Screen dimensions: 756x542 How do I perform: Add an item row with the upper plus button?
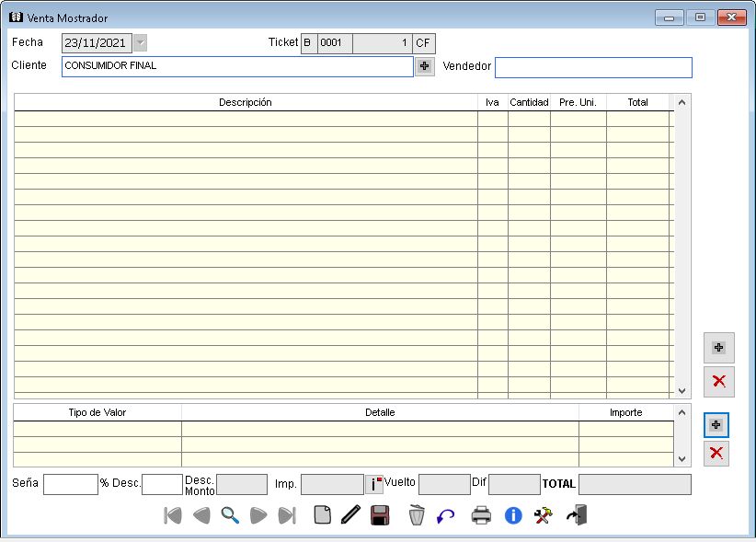coord(718,348)
